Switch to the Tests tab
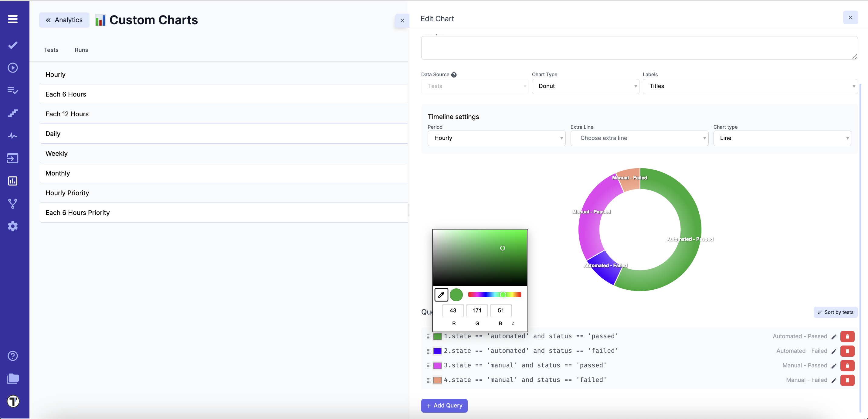The height and width of the screenshot is (419, 868). point(51,49)
